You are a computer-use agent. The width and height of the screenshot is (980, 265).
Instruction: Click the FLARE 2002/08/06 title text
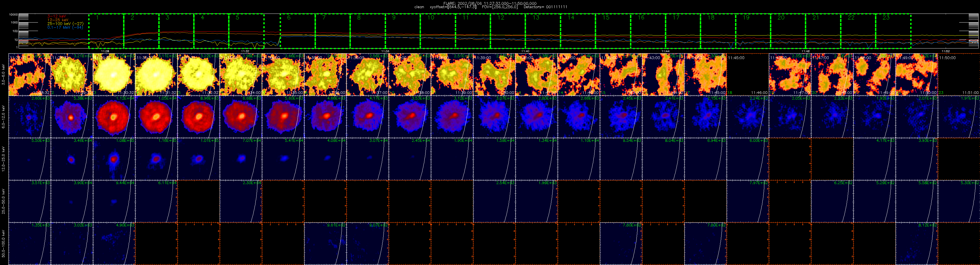click(490, 3)
